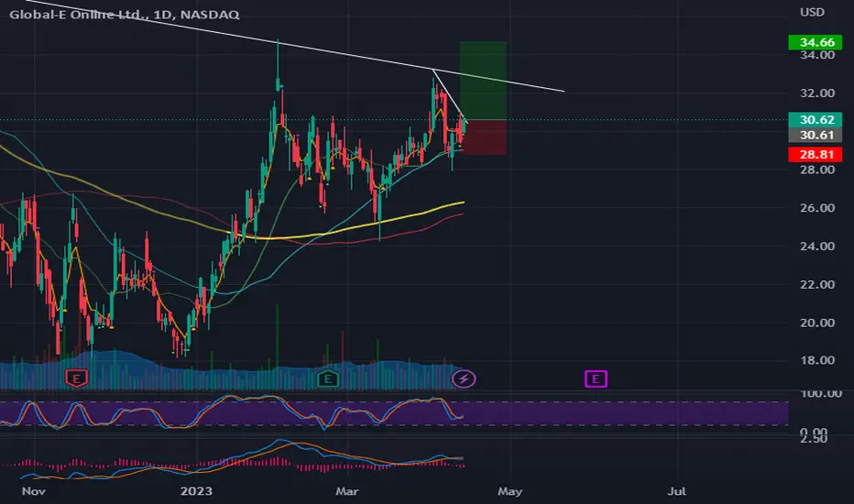Click the 100.00 stochastic scale label

click(x=821, y=393)
